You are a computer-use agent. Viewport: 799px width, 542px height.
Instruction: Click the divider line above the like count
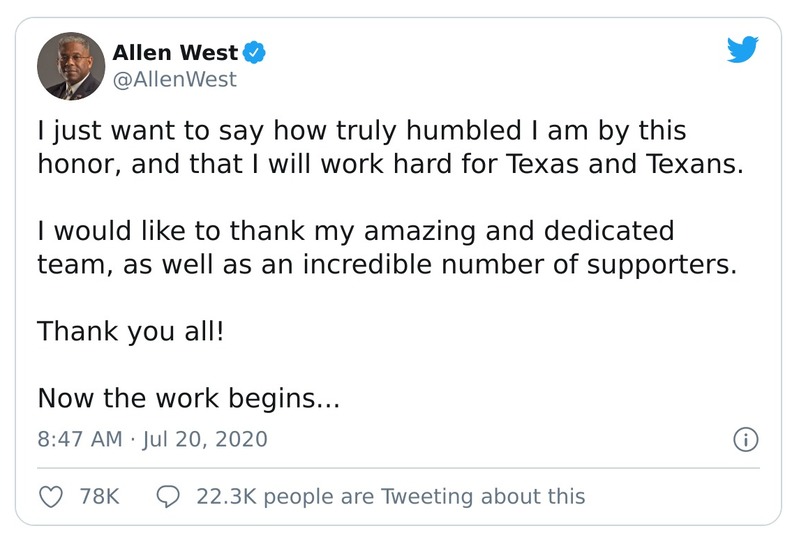click(399, 467)
